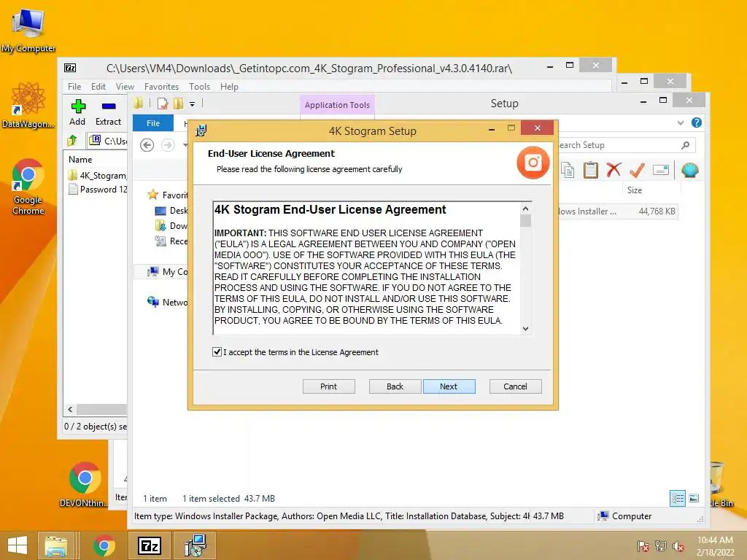Screen dimensions: 747x560
Task: Expand the Explorer ribbon with chevron
Action: pyautogui.click(x=681, y=122)
